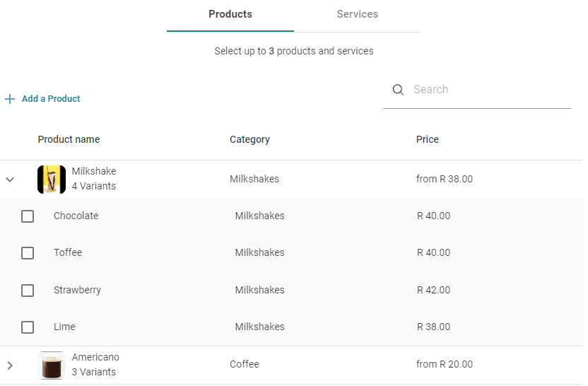Switch to the Services tab

[x=357, y=15]
